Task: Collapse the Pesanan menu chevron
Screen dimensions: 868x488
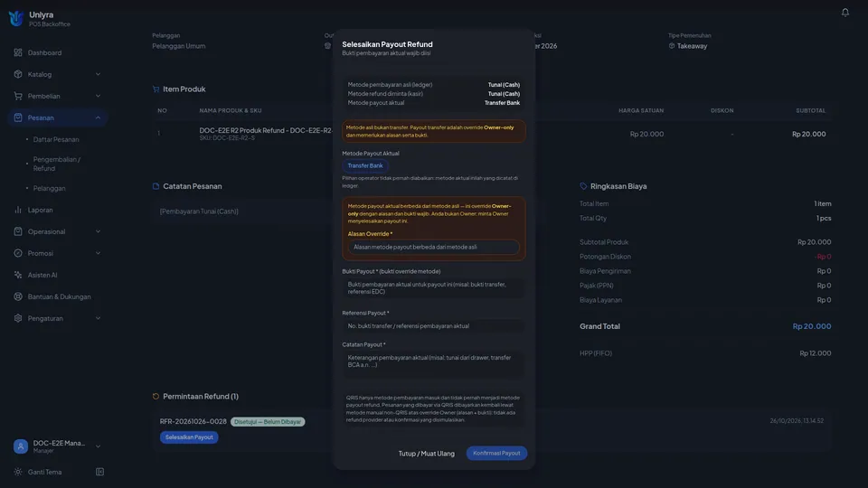Action: tap(98, 117)
